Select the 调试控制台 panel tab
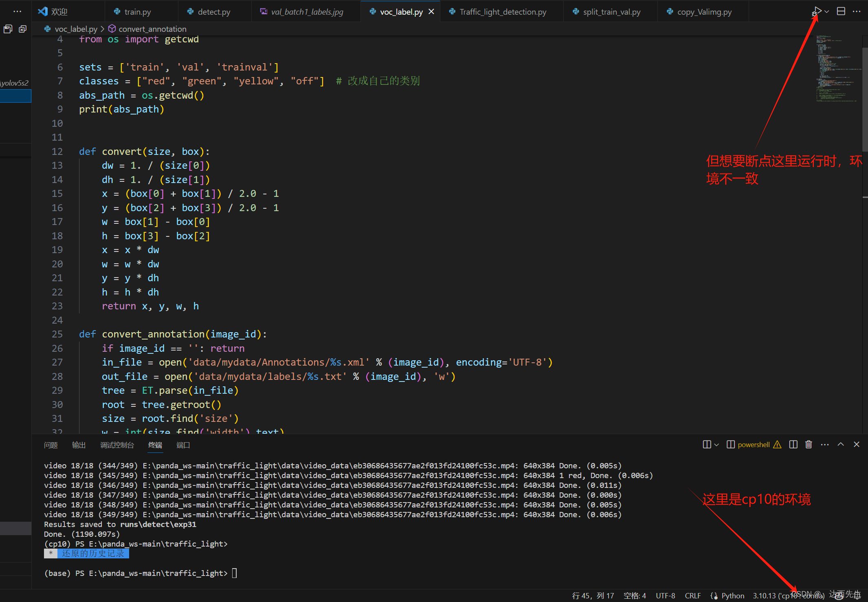 pyautogui.click(x=117, y=445)
